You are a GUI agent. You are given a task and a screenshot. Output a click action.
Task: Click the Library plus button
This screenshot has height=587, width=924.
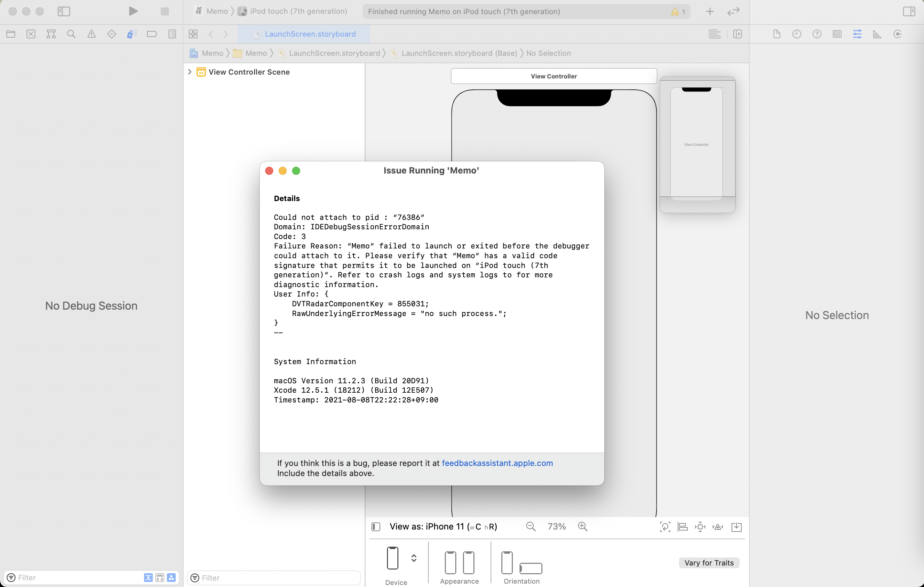[x=710, y=11]
